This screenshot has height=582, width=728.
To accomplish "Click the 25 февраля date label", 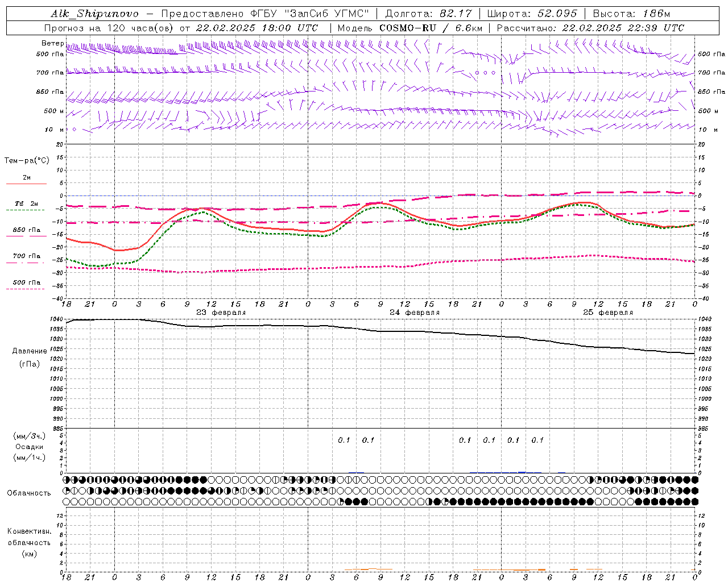I will pos(608,313).
